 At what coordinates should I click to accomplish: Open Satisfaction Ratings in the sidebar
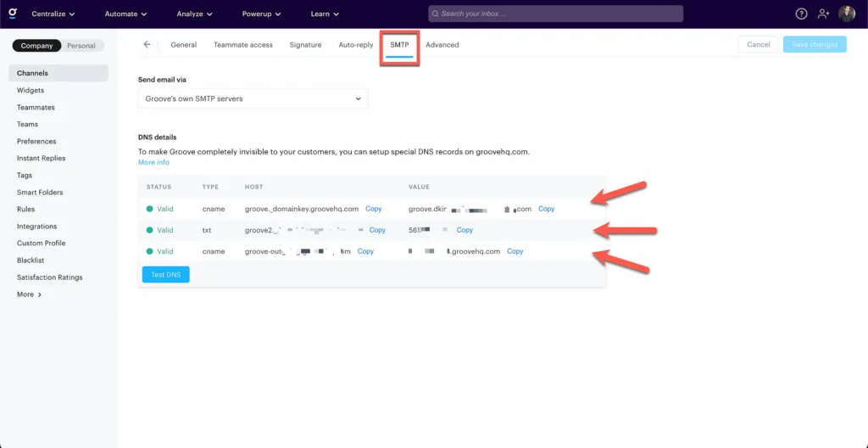coord(49,277)
